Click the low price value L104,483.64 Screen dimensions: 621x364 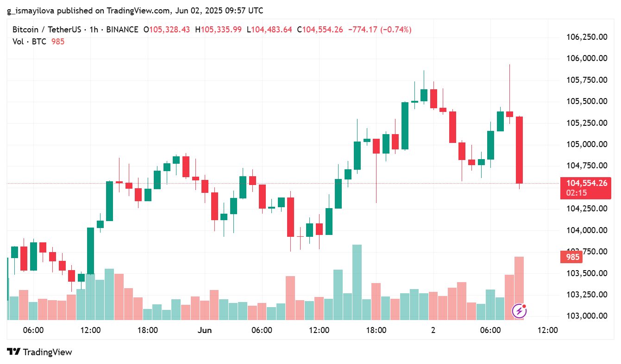tap(269, 30)
